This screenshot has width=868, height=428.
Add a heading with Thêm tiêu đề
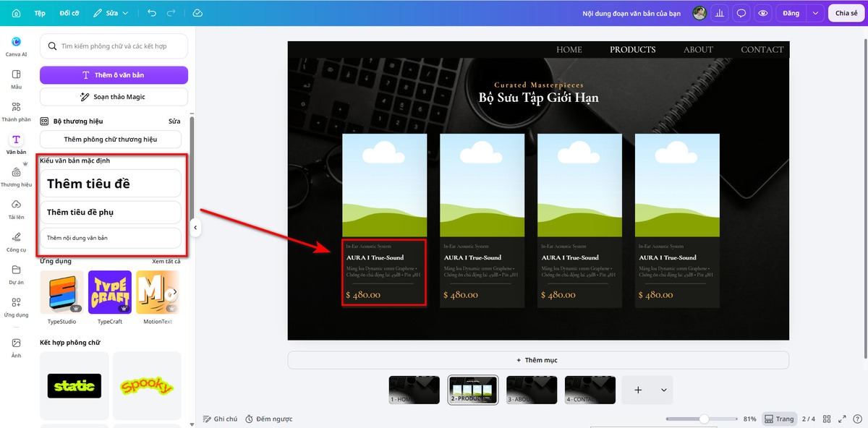(110, 184)
